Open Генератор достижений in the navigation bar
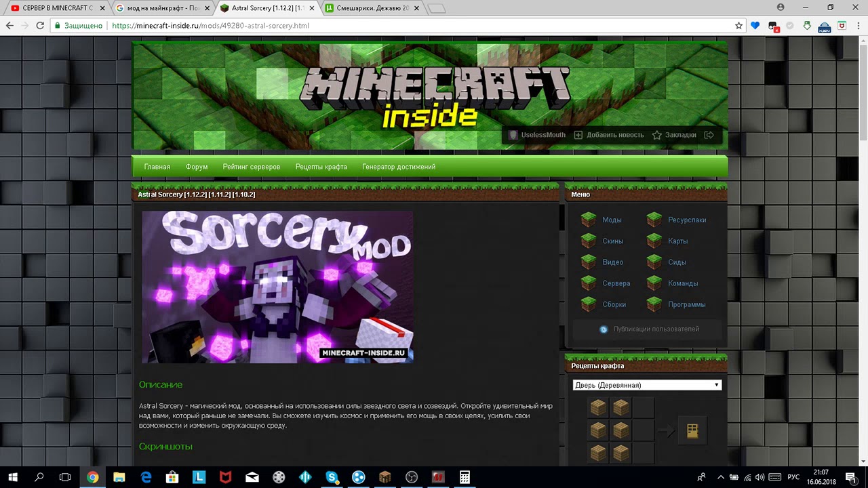The width and height of the screenshot is (868, 488). 399,167
